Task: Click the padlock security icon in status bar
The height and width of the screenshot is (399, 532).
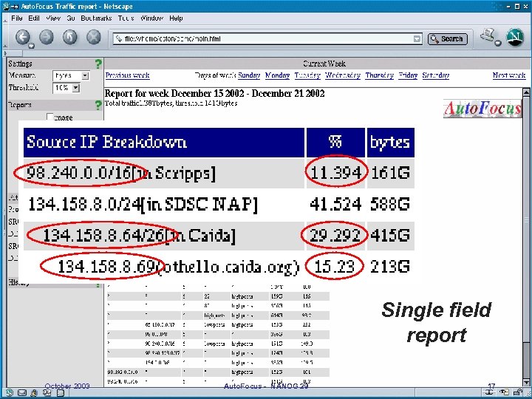Action: pos(518,392)
